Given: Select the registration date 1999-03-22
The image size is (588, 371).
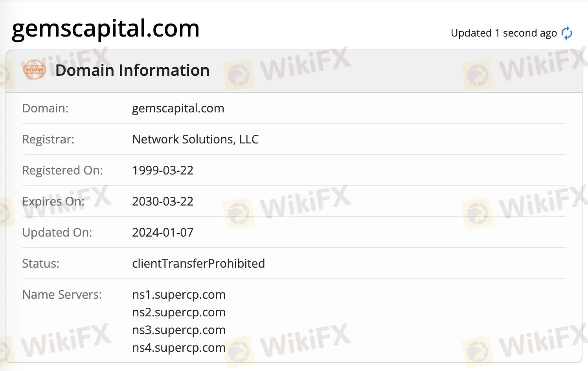Looking at the screenshot, I should pyautogui.click(x=163, y=170).
